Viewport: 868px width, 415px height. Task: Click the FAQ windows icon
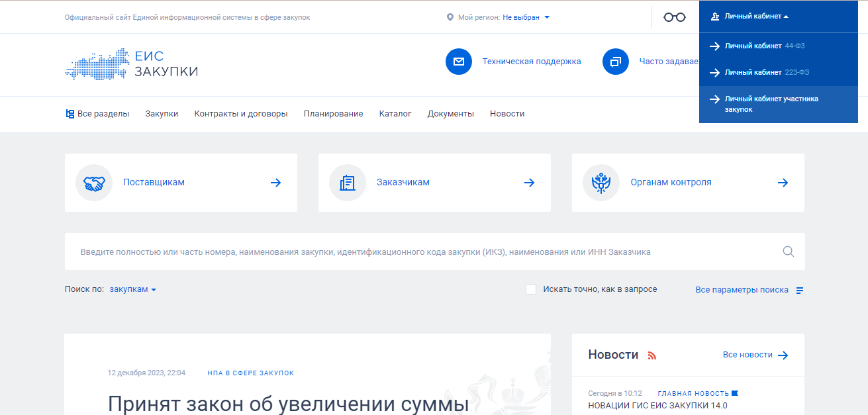coord(616,62)
